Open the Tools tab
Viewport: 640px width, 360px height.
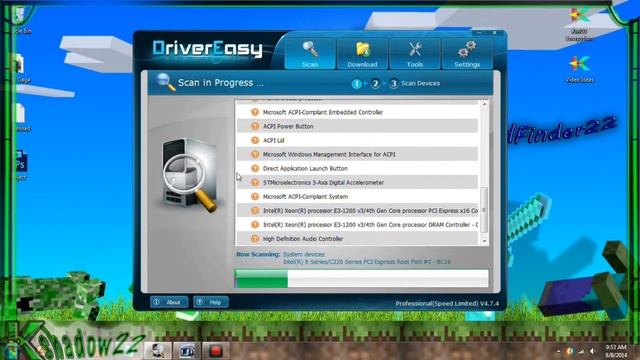pyautogui.click(x=415, y=53)
